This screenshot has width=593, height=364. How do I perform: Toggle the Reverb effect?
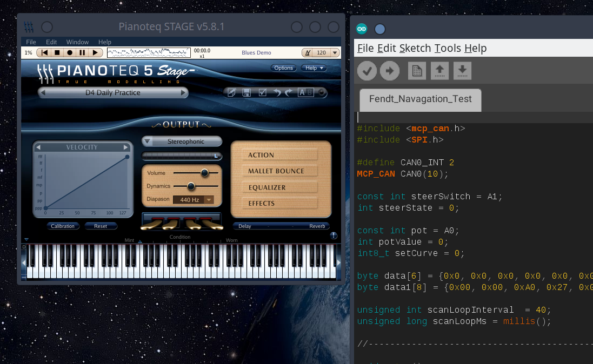click(317, 226)
